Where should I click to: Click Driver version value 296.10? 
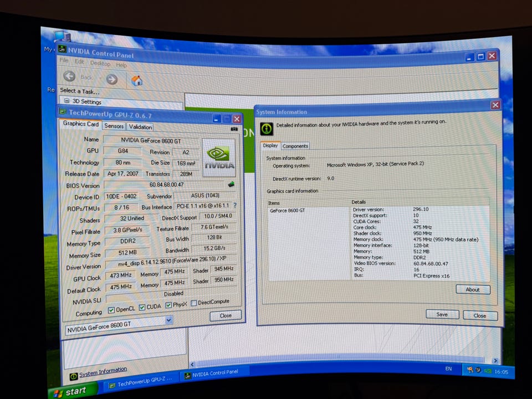(x=421, y=209)
